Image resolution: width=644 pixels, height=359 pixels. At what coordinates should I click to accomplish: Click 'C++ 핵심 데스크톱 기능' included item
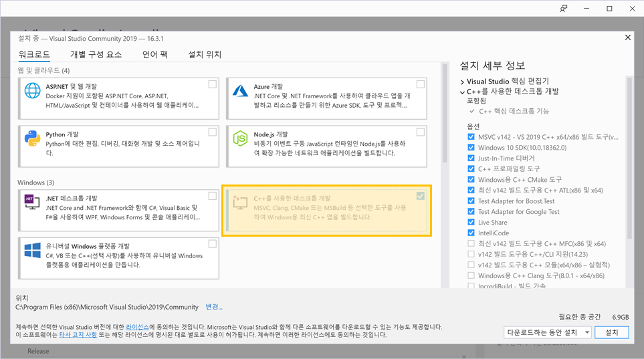(x=514, y=111)
